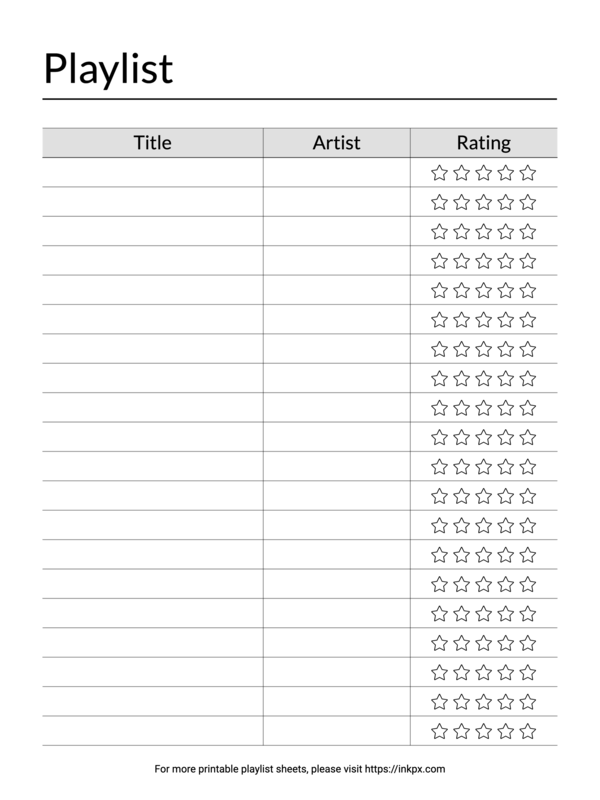Viewport: 600px width, 800px height.
Task: Click the Title column header
Action: click(152, 143)
